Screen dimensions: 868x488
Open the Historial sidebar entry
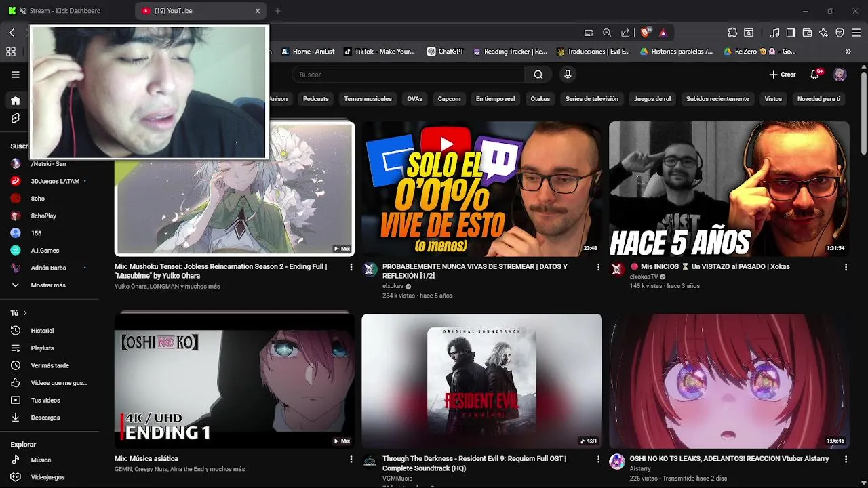(49, 331)
